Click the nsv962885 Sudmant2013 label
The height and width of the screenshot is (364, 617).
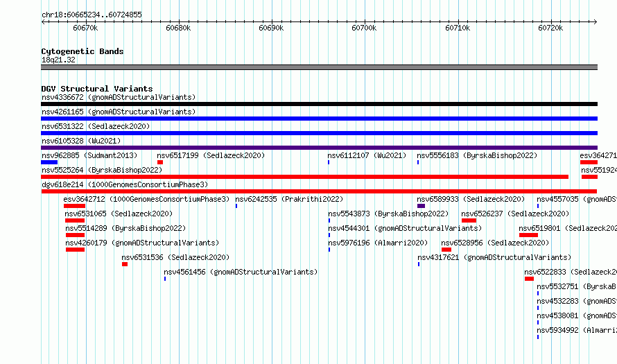click(89, 155)
